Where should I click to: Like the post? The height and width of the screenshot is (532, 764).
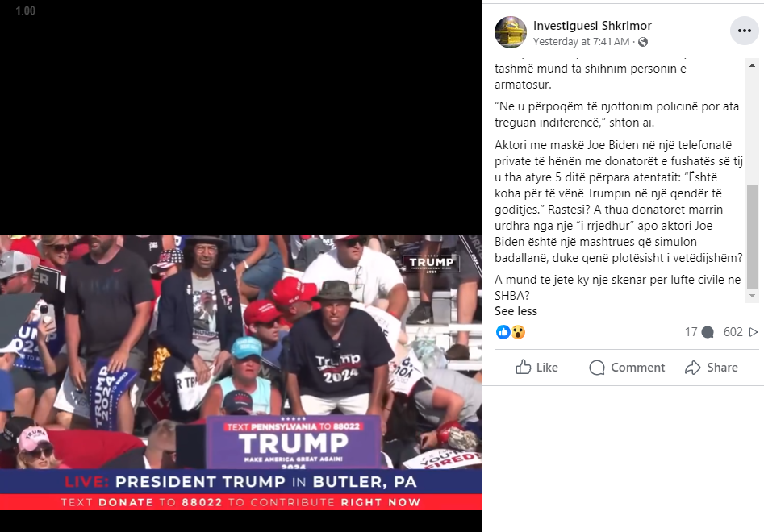(x=537, y=368)
